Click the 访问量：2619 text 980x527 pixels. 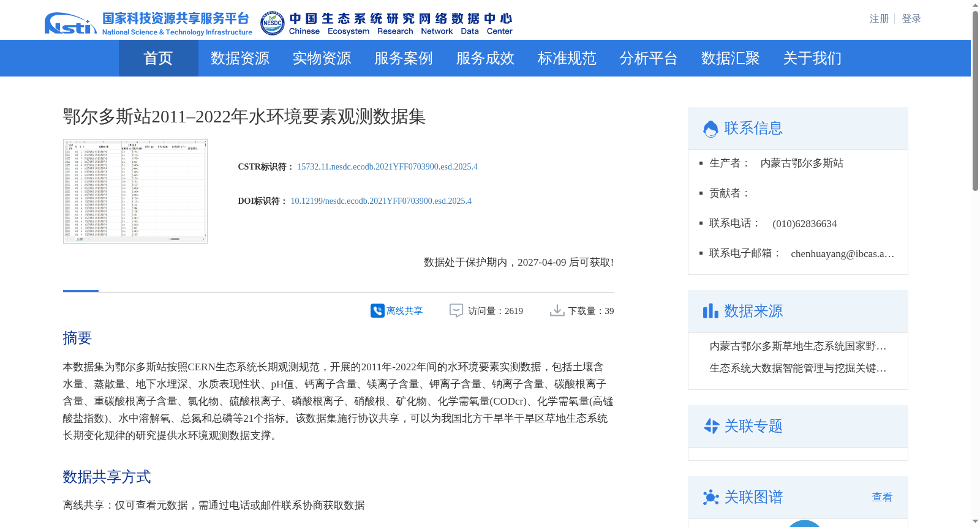pos(496,311)
